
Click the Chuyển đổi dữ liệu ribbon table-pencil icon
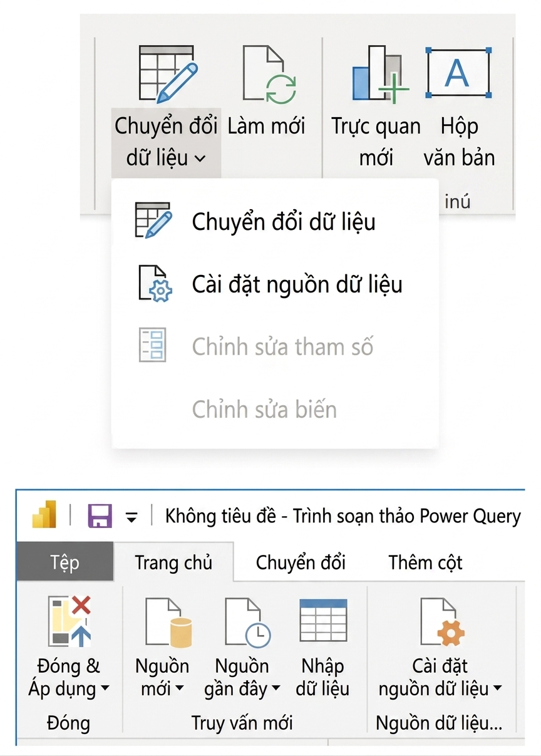click(x=167, y=74)
